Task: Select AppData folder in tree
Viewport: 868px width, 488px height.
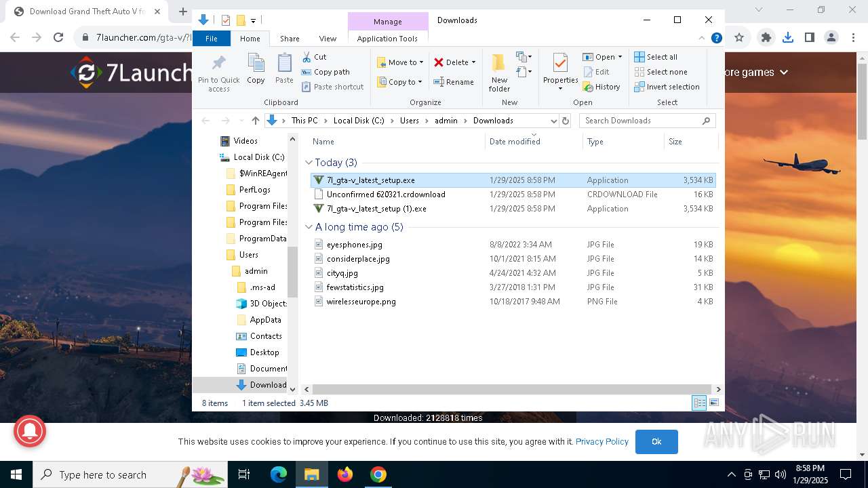Action: coord(259,320)
